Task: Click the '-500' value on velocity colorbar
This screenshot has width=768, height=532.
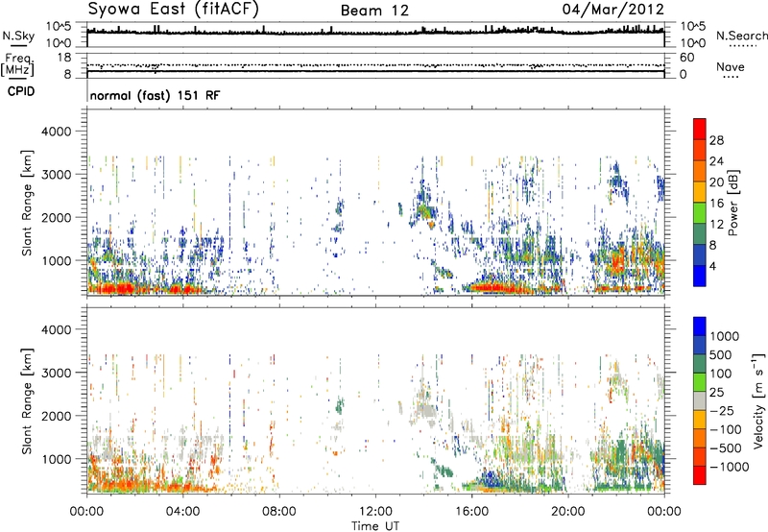Action: coord(725,448)
